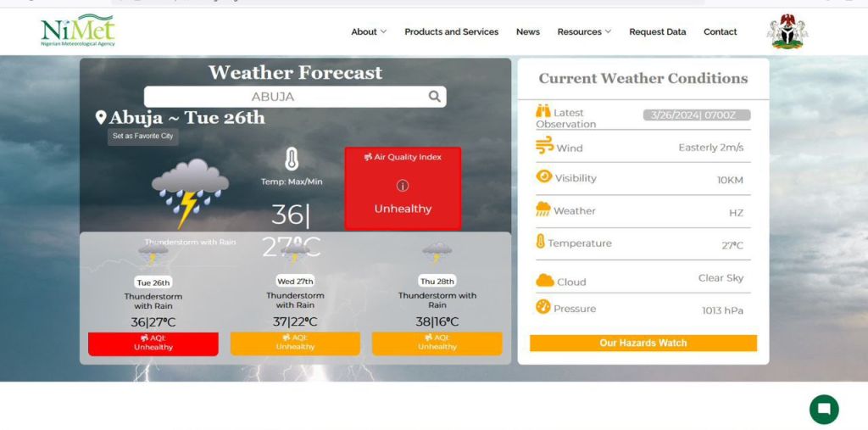Viewport: 868px width, 430px height.
Task: Click the Nigerian coat of arms emblem
Action: pyautogui.click(x=787, y=31)
